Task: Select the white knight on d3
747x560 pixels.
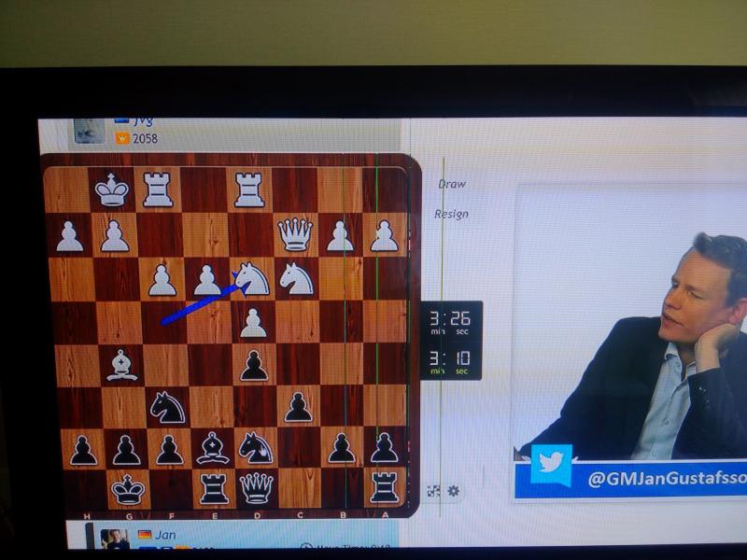Action: [x=251, y=277]
